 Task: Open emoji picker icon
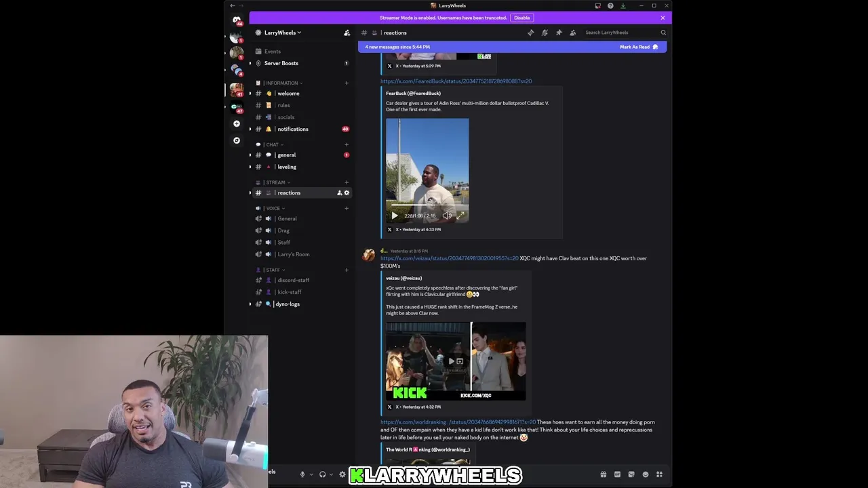coord(645,474)
